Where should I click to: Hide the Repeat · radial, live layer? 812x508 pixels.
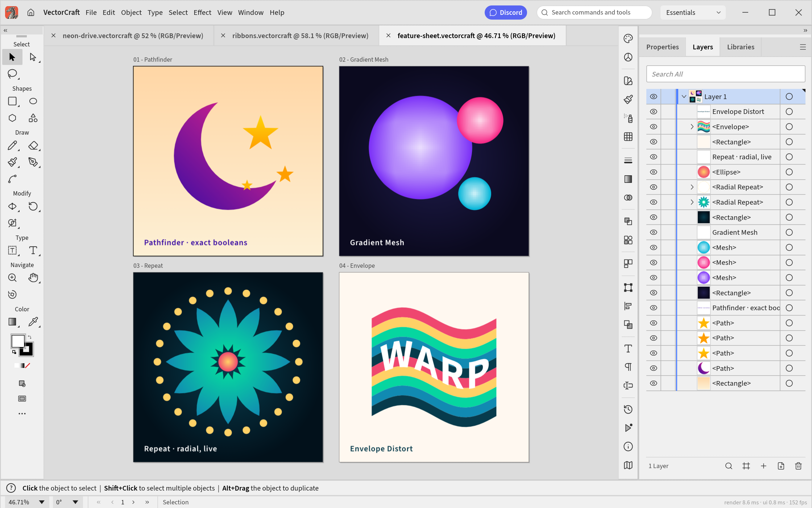[654, 157]
